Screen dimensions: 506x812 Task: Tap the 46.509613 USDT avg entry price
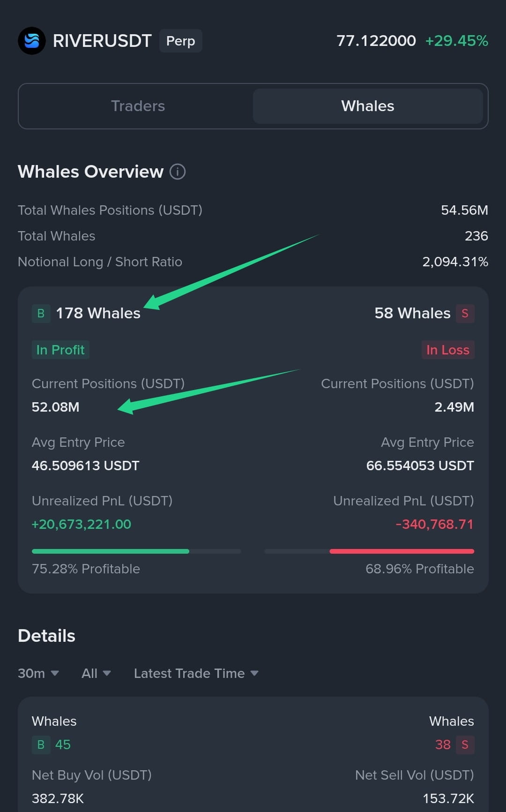coord(85,466)
